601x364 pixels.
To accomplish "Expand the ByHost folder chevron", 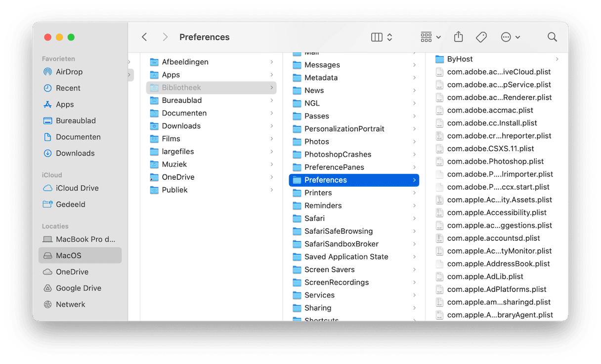I will [557, 59].
